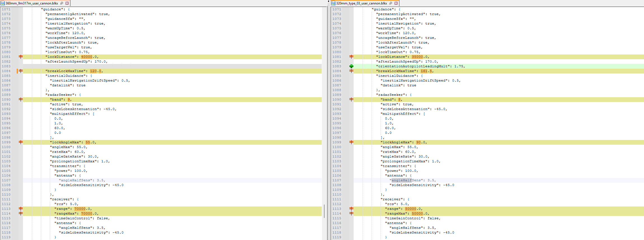Click "angleGateRate": 30.0 in right pane
Screen dimensions: 644x240
pos(405,156)
